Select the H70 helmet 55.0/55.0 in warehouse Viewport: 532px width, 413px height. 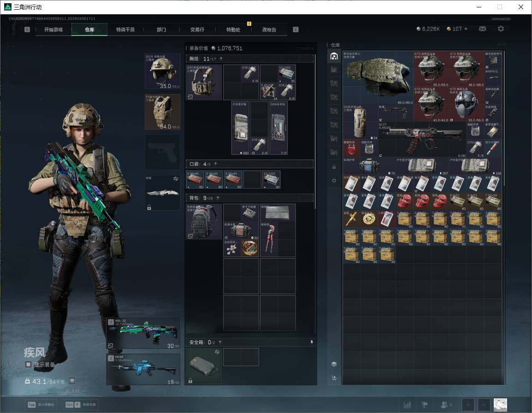pyautogui.click(x=466, y=104)
